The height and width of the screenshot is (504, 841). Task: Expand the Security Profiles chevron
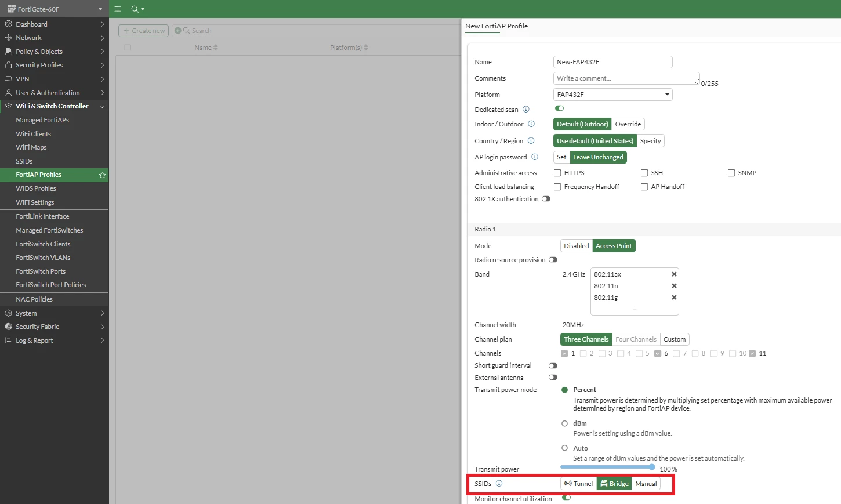pyautogui.click(x=103, y=65)
